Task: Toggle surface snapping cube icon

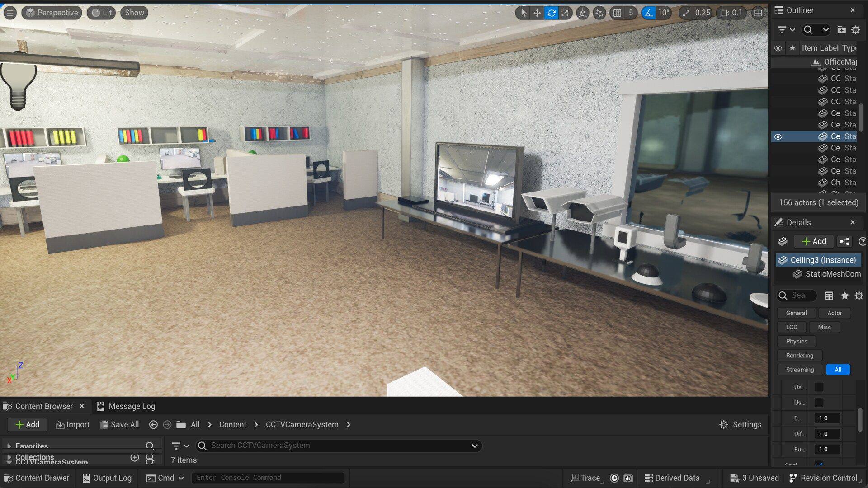Action: (x=583, y=13)
